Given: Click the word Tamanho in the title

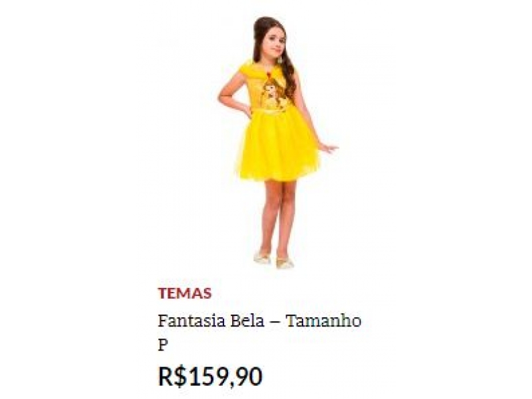Looking at the screenshot, I should click(x=323, y=321).
